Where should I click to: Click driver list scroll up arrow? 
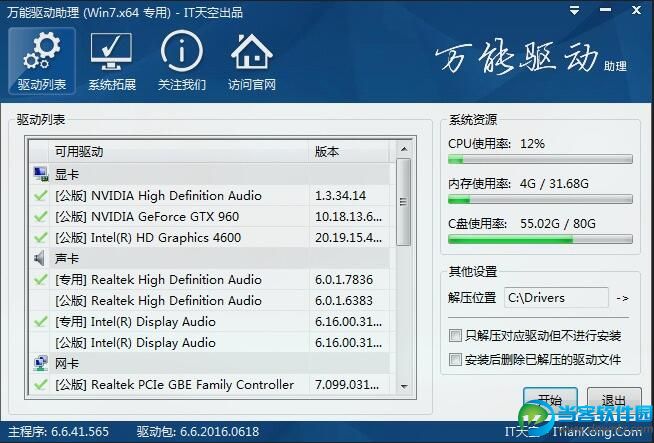pos(404,149)
